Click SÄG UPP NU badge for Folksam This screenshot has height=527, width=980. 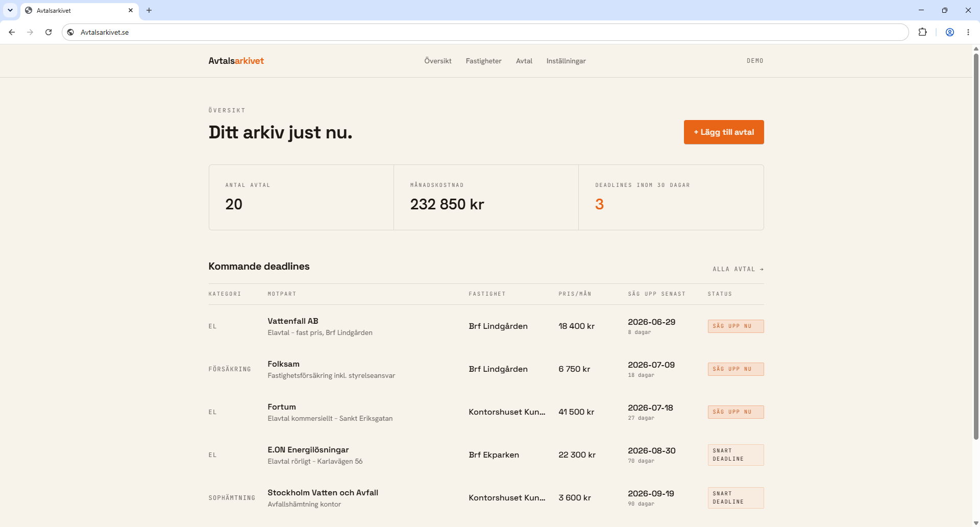point(736,369)
